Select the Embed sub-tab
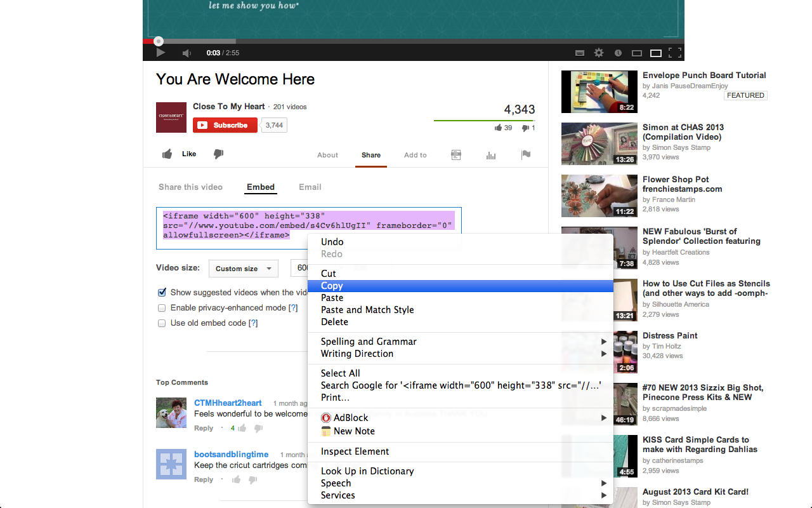Screen dimensions: 812x508 coord(261,187)
